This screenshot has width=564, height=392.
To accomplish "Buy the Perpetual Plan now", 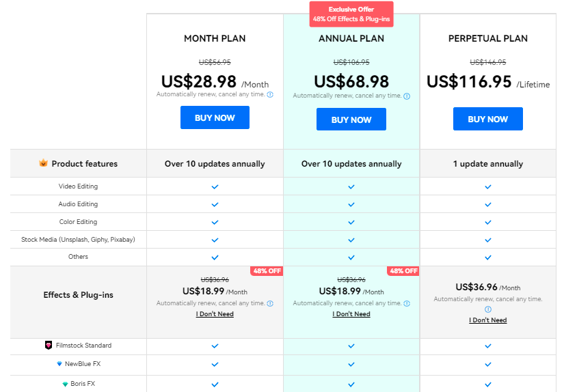I will pyautogui.click(x=487, y=119).
